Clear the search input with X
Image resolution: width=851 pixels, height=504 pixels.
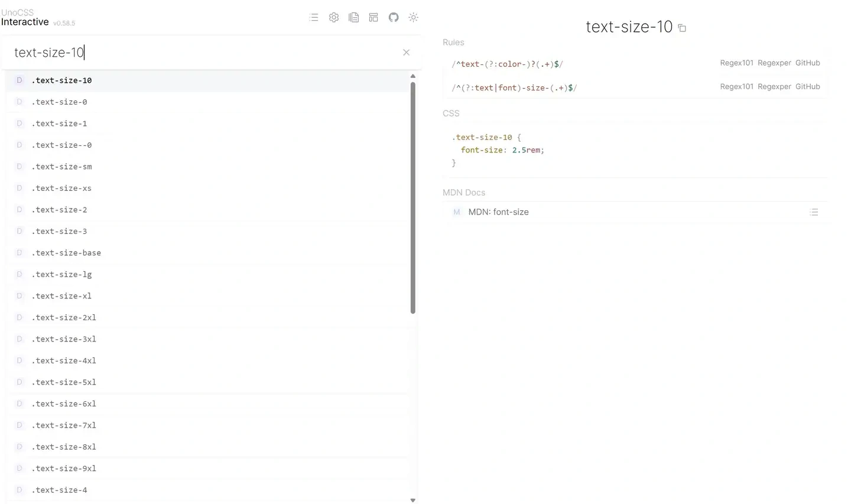(406, 53)
